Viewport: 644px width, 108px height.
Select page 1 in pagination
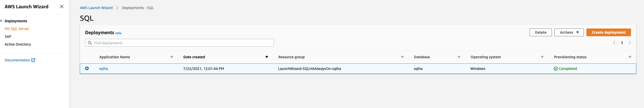point(622,43)
